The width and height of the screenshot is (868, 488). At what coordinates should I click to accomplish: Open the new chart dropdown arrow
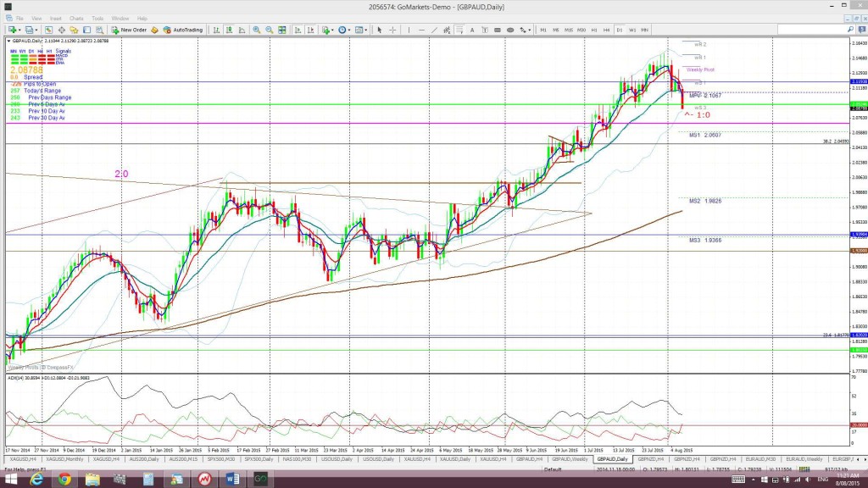[19, 30]
